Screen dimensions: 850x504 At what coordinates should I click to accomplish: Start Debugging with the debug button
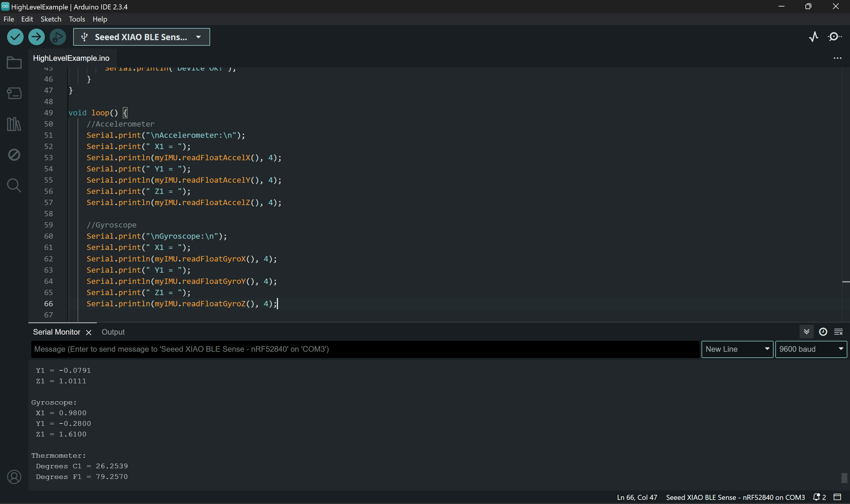click(58, 37)
